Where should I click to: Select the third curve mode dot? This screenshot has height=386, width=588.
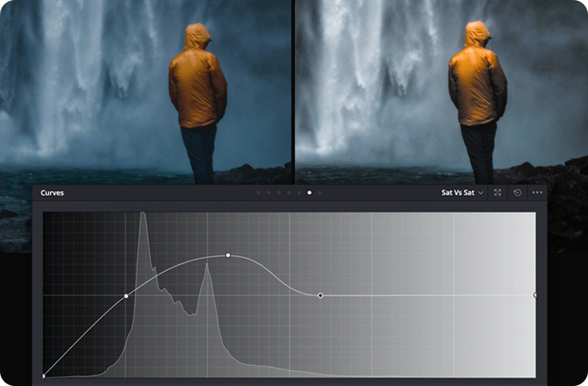278,193
